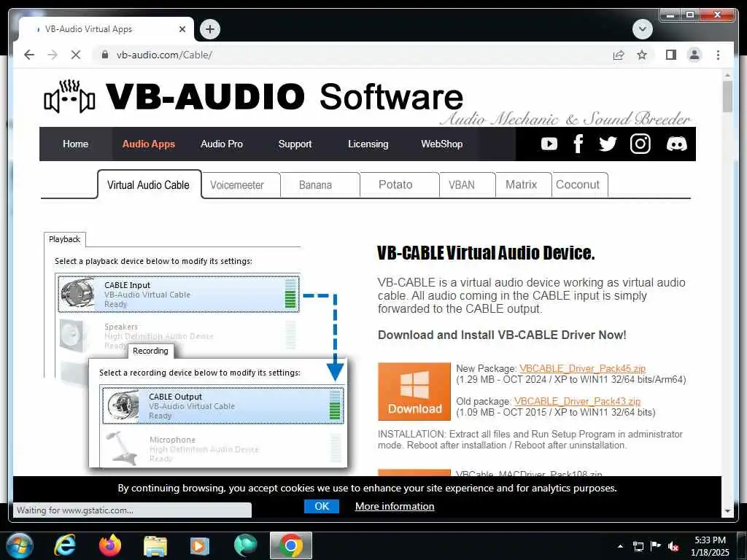Open the Support menu item
747x560 pixels.
pyautogui.click(x=295, y=144)
